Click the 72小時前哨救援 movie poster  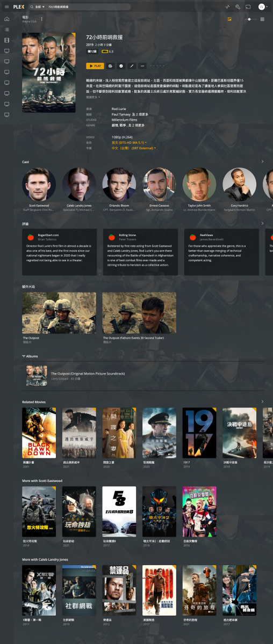coord(49,72)
